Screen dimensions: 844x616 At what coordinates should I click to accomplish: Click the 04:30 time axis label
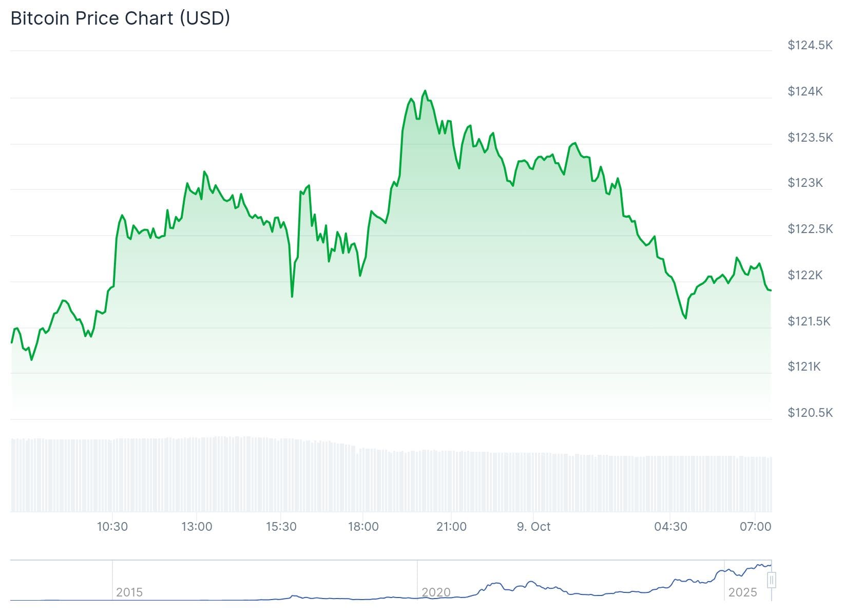coord(670,527)
